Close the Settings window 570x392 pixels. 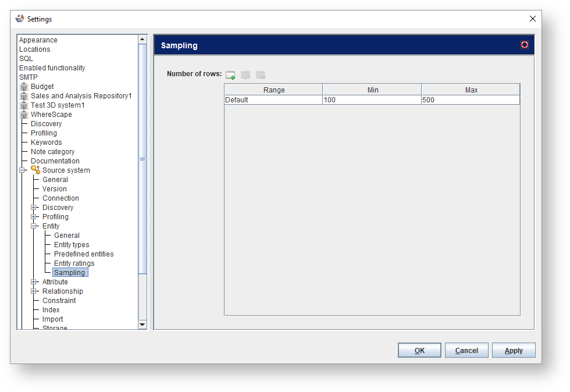tap(533, 19)
